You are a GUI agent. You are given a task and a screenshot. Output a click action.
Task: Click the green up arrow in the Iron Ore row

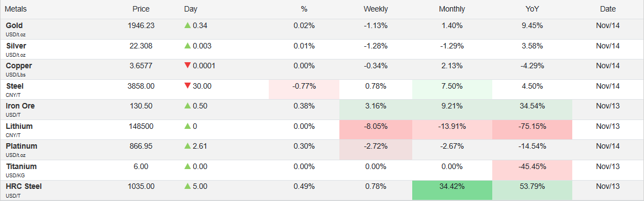point(187,106)
